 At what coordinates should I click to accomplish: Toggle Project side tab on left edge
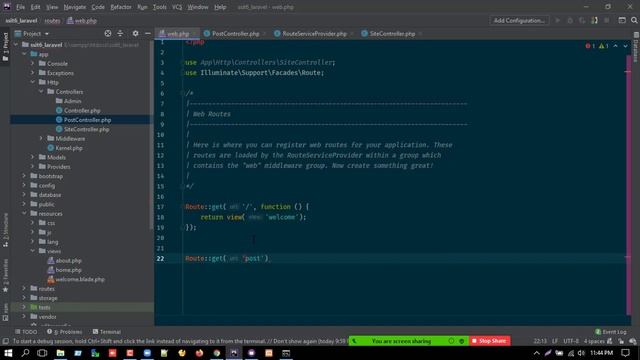[5, 47]
